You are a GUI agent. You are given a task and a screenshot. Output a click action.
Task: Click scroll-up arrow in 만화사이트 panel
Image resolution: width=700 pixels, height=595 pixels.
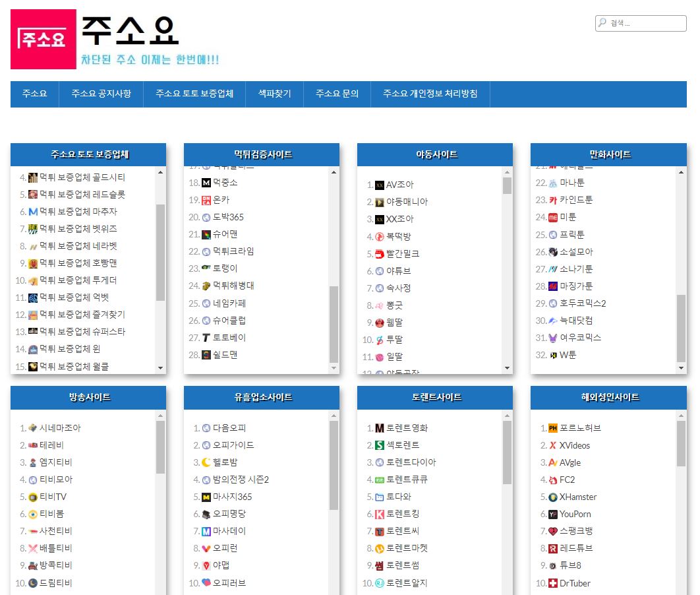point(681,172)
